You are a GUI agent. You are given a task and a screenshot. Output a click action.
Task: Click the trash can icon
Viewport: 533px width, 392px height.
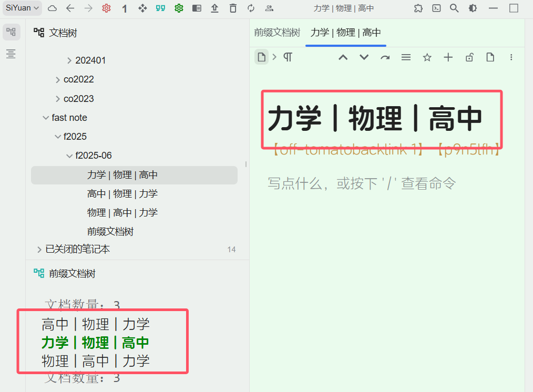pyautogui.click(x=233, y=8)
